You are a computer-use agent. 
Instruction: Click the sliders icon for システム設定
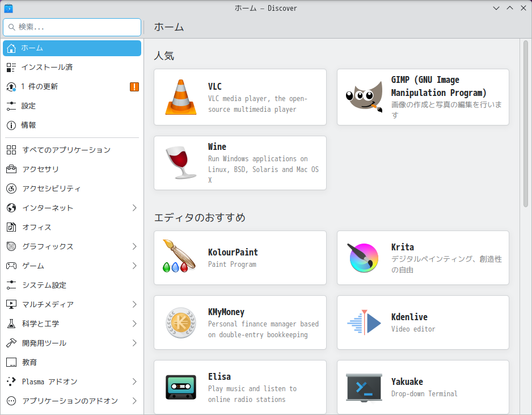[x=11, y=285]
